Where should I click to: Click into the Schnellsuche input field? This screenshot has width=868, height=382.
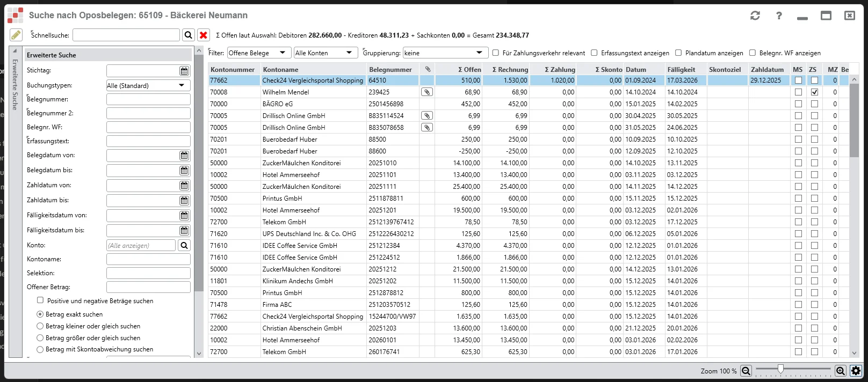coord(126,35)
